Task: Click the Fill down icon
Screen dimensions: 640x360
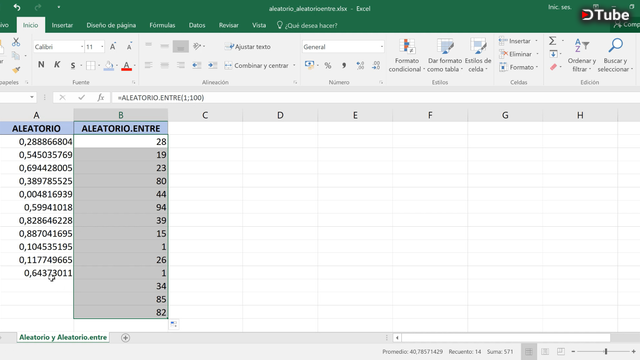Action: click(x=553, y=54)
